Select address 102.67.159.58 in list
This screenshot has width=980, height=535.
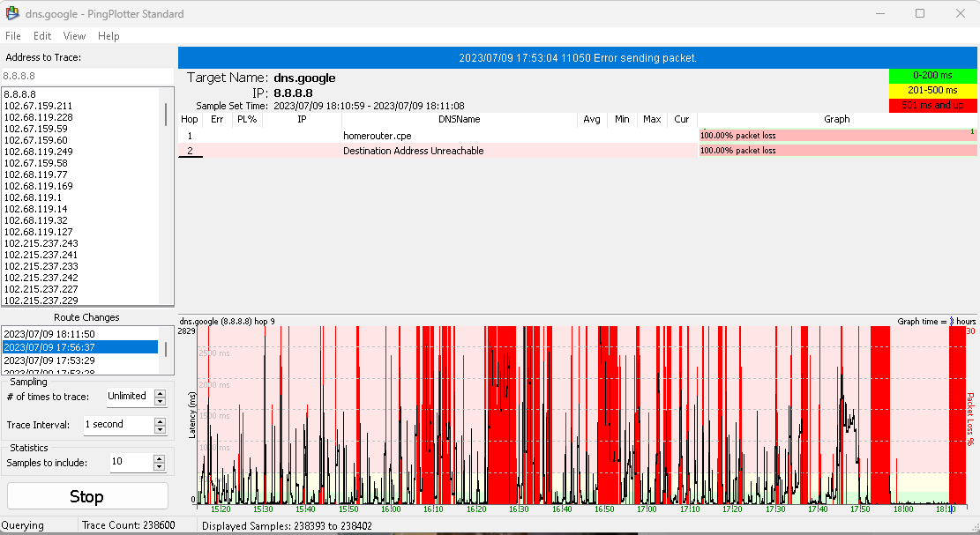click(x=35, y=163)
